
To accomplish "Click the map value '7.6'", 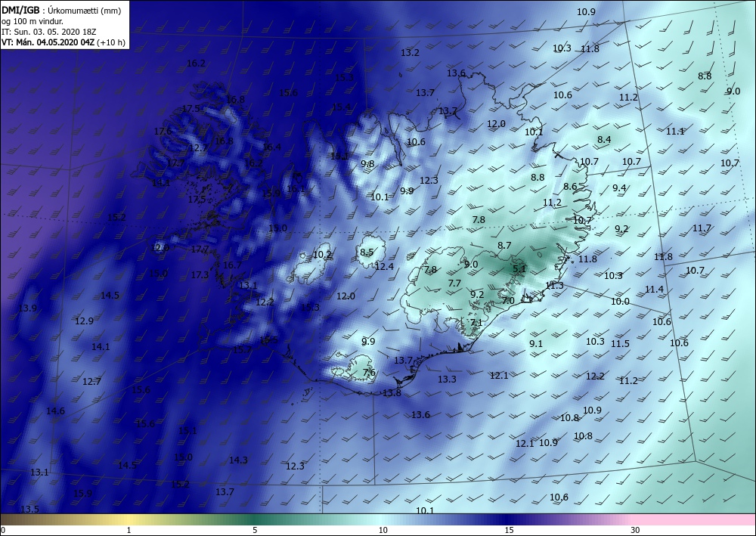I will click(x=369, y=373).
